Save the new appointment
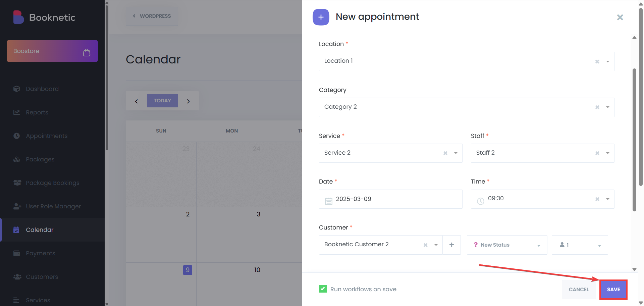644x306 pixels. pyautogui.click(x=613, y=289)
